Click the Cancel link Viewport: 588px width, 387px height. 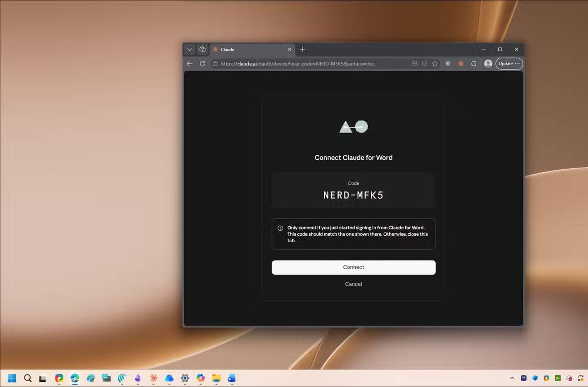(354, 284)
